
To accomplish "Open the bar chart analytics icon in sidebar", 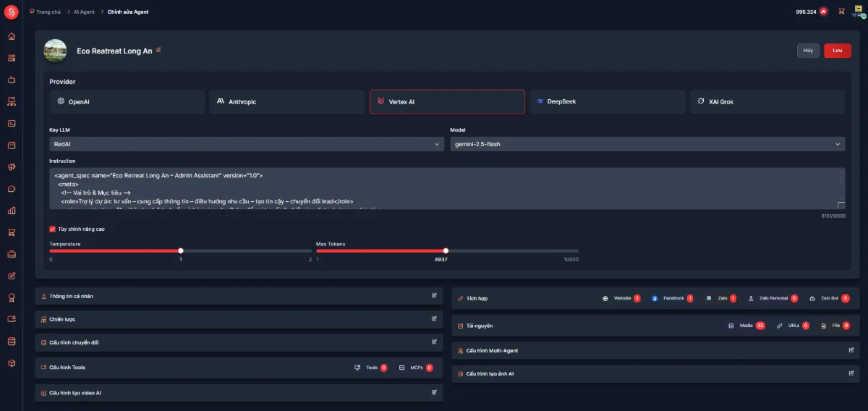I will (12, 211).
